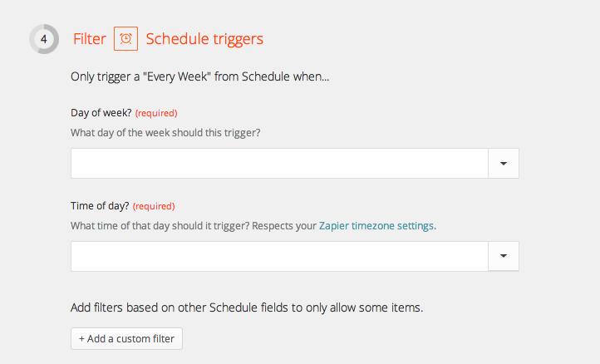Click the "Add filters based on other Schedule fields" text
The height and width of the screenshot is (364, 600).
(247, 307)
